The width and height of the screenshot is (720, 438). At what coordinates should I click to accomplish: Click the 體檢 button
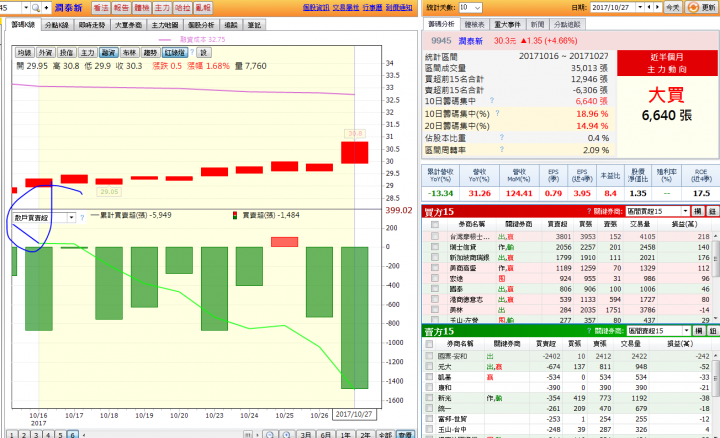(141, 7)
